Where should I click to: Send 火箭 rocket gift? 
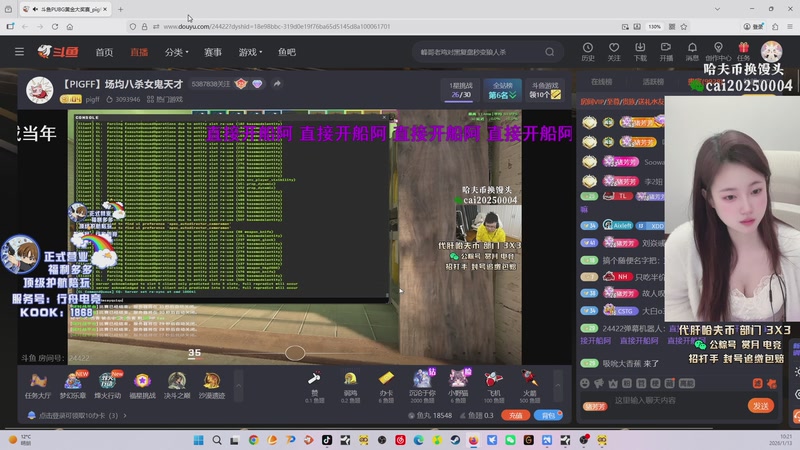tap(529, 386)
